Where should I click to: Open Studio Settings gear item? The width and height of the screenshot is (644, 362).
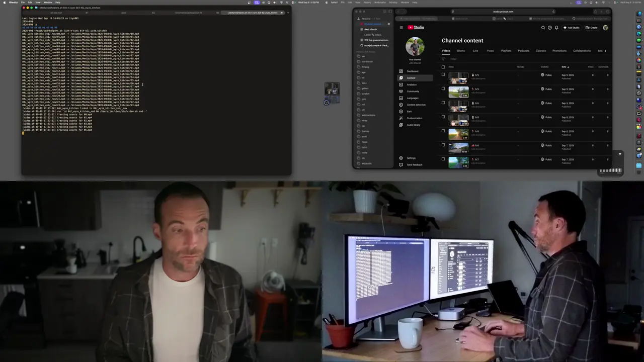pyautogui.click(x=411, y=158)
